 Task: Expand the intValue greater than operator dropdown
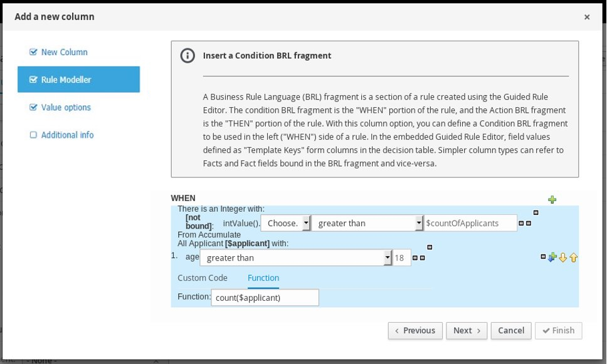tap(367, 223)
